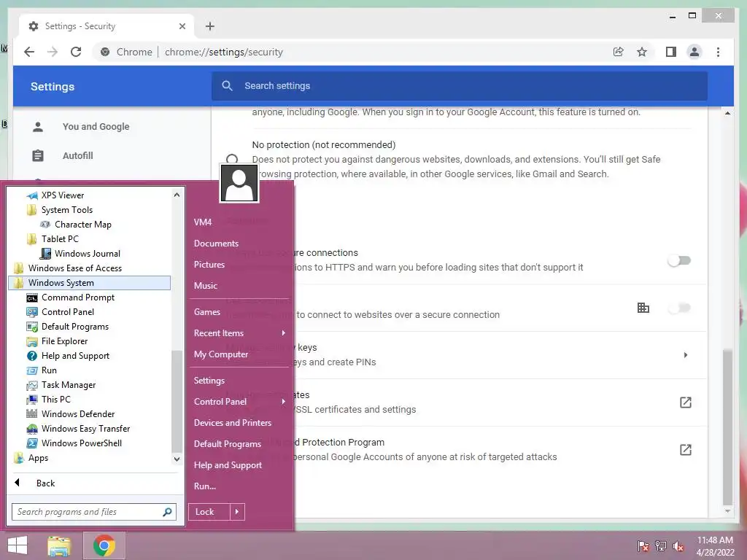Viewport: 747px width, 560px height.
Task: Click the Chrome address bar URL
Action: [223, 52]
